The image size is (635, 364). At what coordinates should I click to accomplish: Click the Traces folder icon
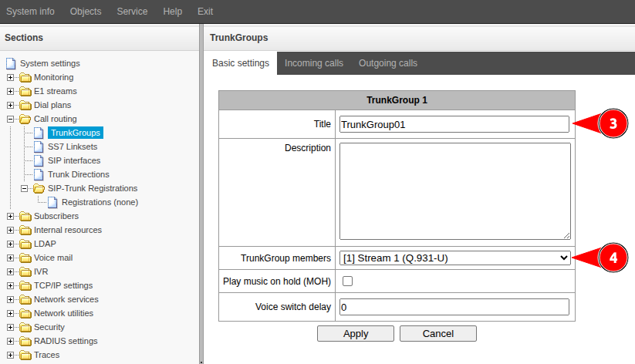click(x=25, y=355)
